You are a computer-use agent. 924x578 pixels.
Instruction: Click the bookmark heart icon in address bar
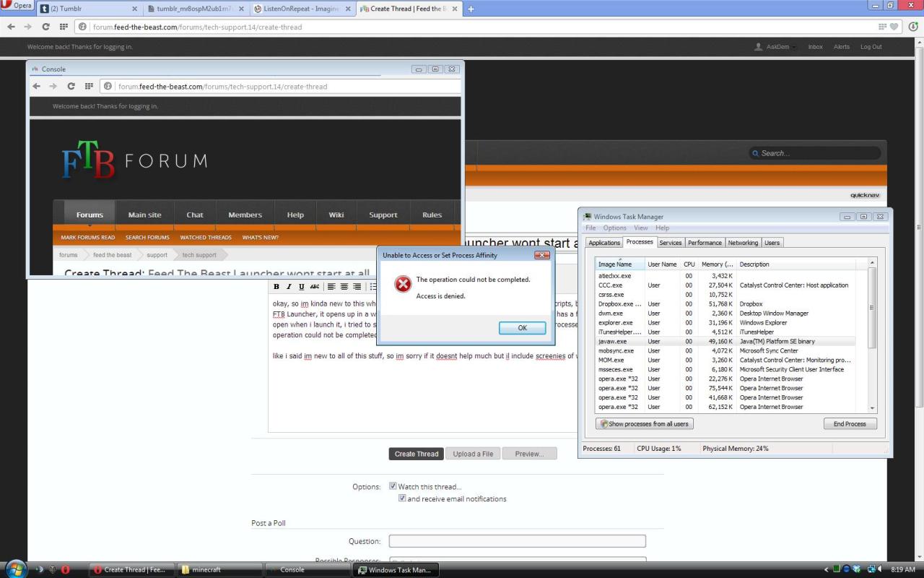click(x=895, y=27)
